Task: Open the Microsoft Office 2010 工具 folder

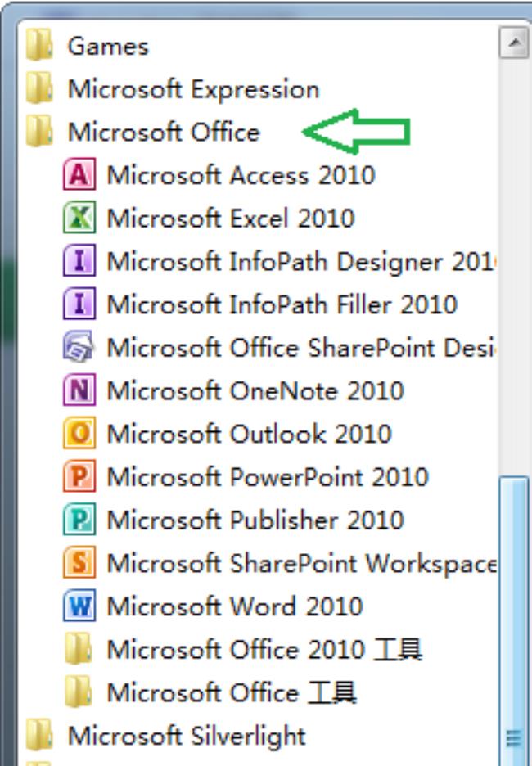Action: click(264, 650)
